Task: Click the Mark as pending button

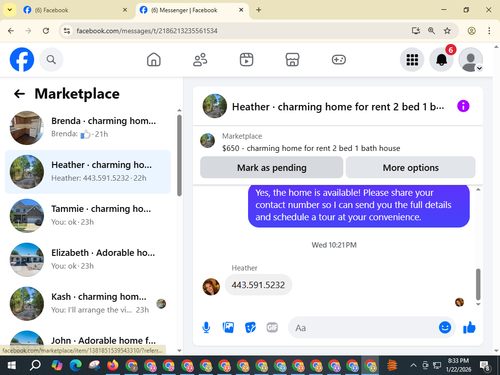Action: tap(271, 167)
